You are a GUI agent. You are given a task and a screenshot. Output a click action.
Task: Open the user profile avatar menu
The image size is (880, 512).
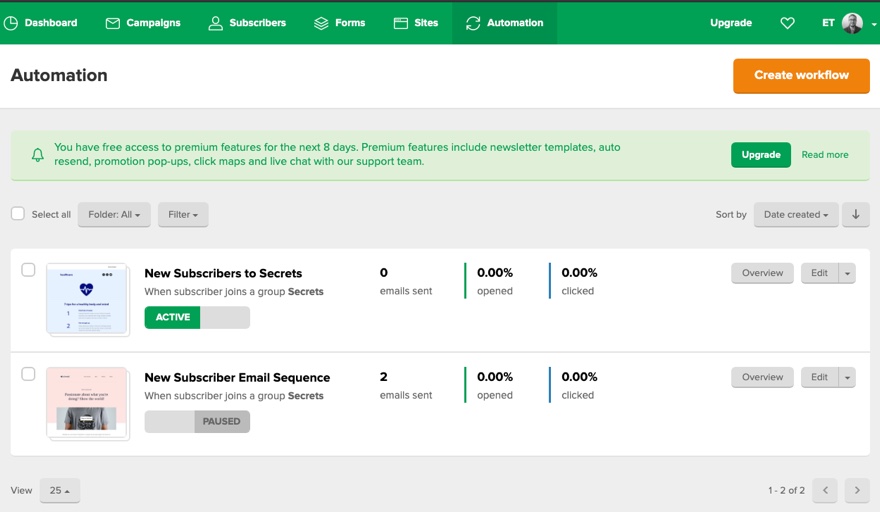click(852, 23)
